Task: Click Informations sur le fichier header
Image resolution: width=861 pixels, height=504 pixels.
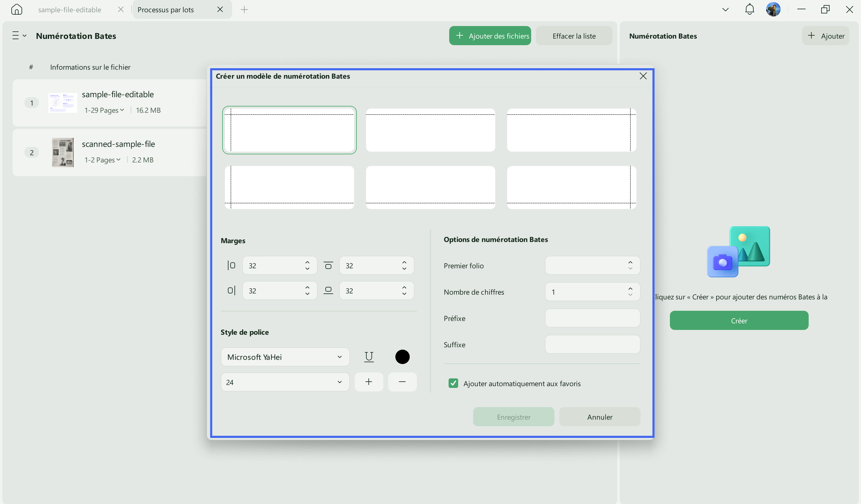Action: point(90,67)
